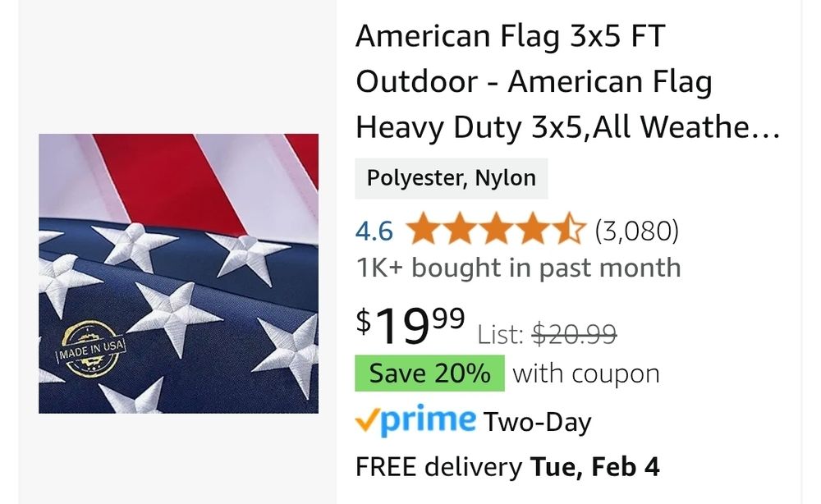Click the $19.99 price
This screenshot has height=504, width=821.
click(410, 324)
